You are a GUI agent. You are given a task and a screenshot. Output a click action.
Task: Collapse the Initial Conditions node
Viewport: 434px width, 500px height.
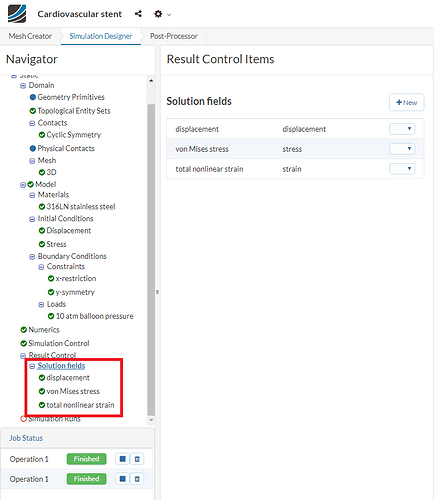(x=32, y=219)
